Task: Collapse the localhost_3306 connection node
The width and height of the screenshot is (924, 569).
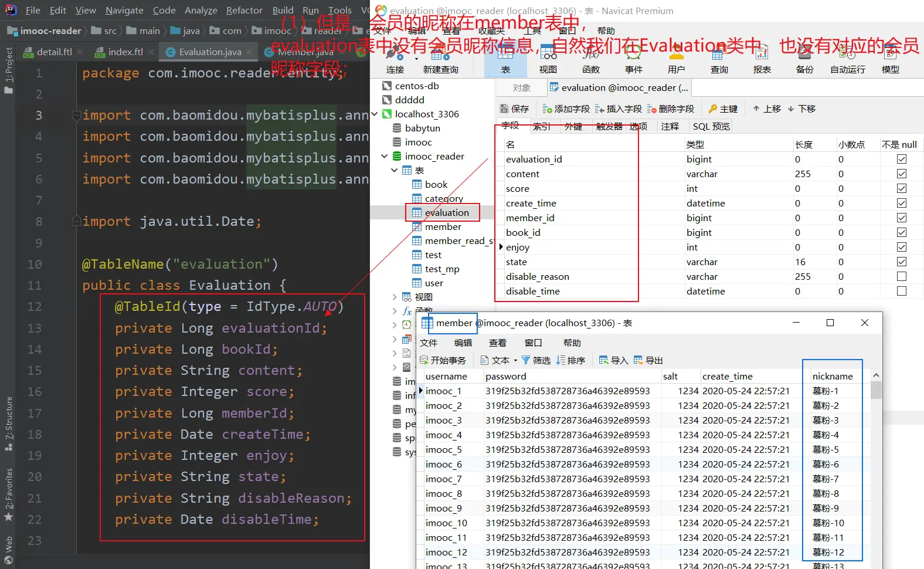Action: (x=375, y=114)
